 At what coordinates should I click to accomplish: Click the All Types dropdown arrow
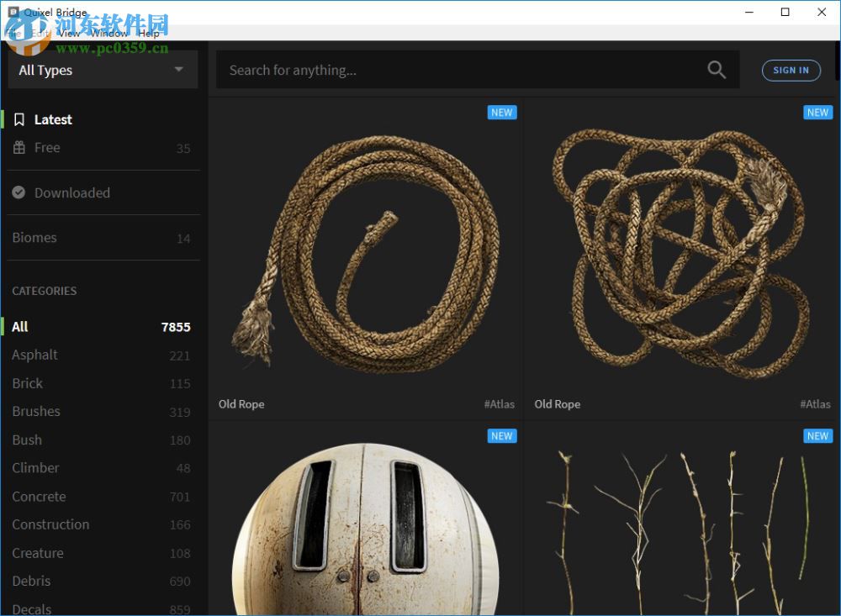179,69
